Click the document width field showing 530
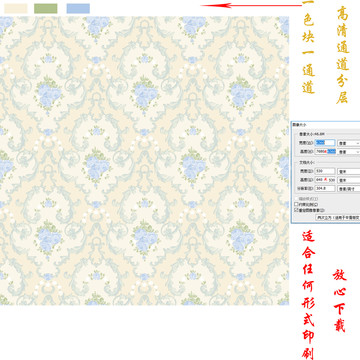 pos(325,171)
